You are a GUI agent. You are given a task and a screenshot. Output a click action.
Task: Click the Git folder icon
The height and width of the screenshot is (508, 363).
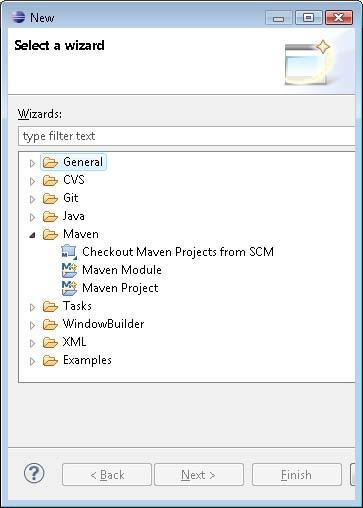[x=50, y=199]
